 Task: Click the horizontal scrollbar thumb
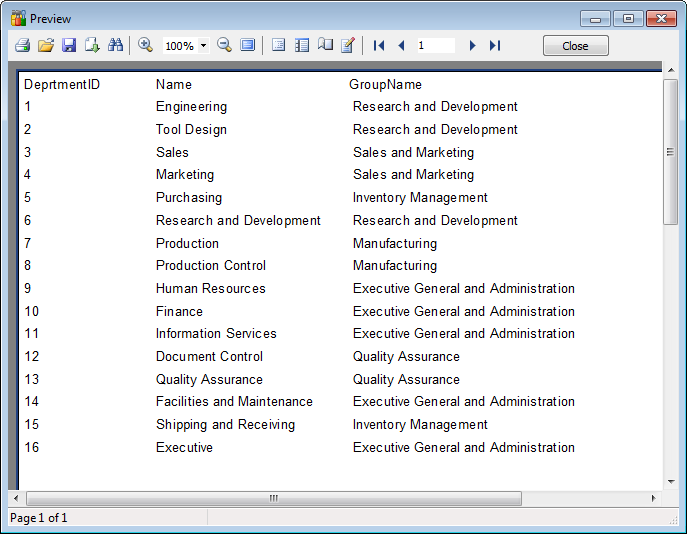coord(273,498)
